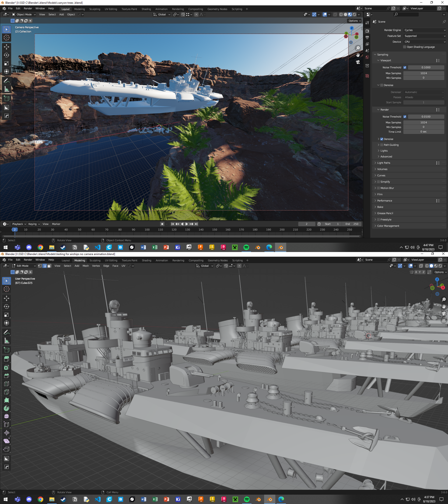
Task: Expand the Color Management panel
Action: pyautogui.click(x=388, y=226)
